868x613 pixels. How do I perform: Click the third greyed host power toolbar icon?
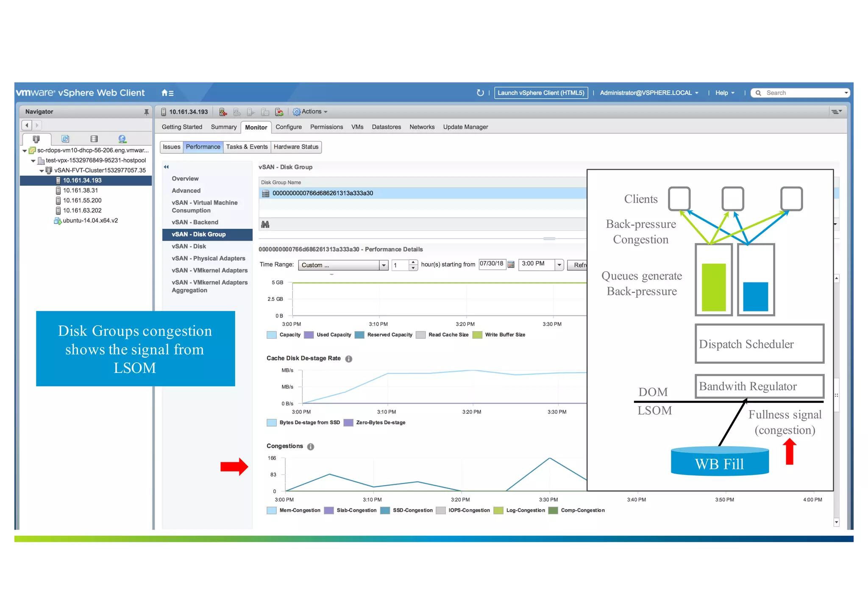pyautogui.click(x=251, y=112)
